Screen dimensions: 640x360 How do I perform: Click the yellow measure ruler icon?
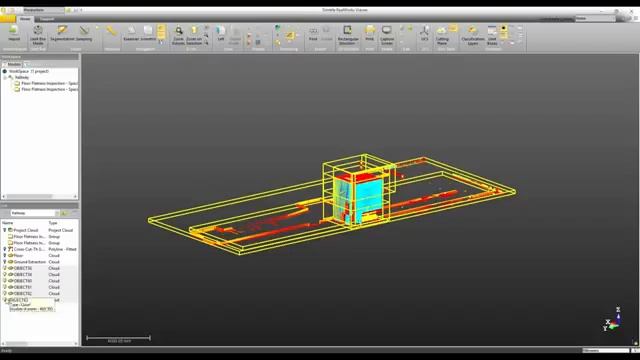[x=111, y=31]
